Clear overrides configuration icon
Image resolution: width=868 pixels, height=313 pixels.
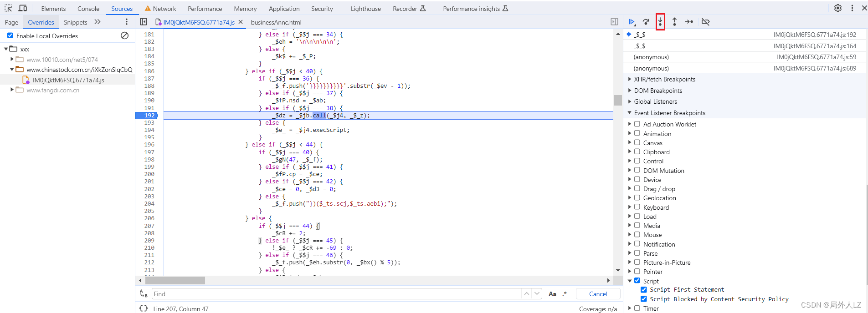[x=124, y=35]
